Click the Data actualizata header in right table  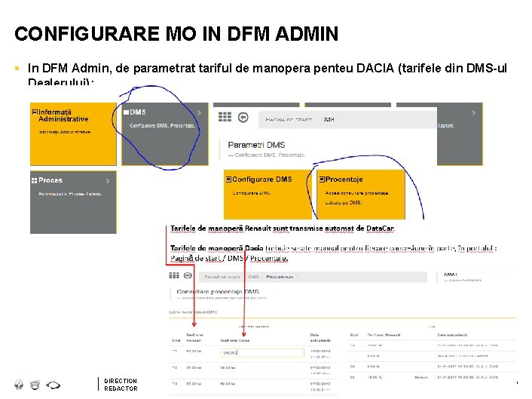pyautogui.click(x=452, y=335)
